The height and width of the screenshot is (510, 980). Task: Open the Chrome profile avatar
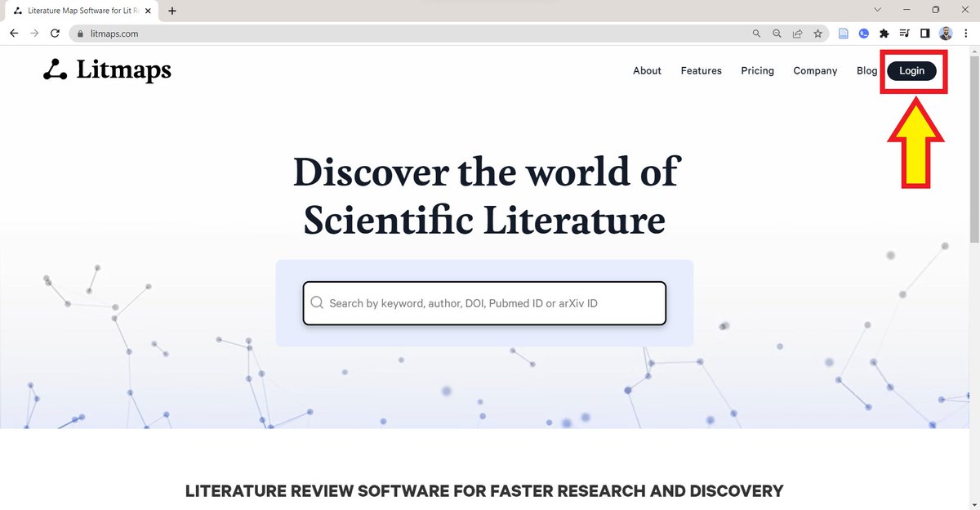click(x=946, y=34)
